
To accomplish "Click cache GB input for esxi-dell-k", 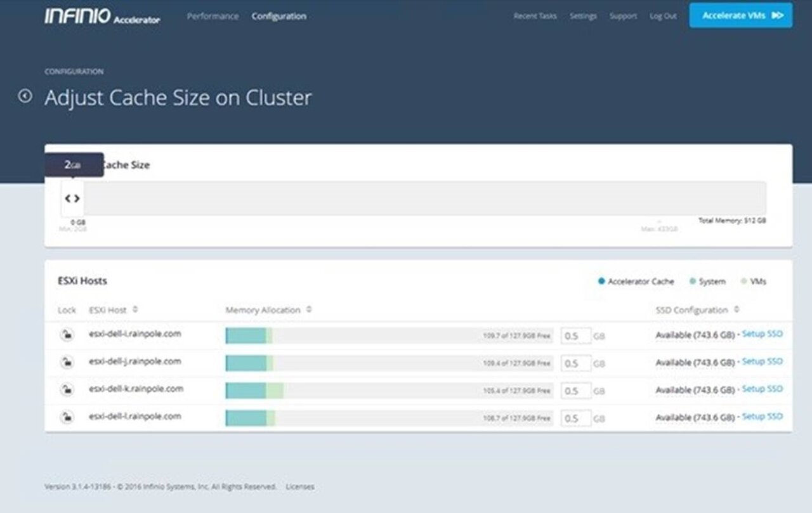I will pyautogui.click(x=576, y=391).
